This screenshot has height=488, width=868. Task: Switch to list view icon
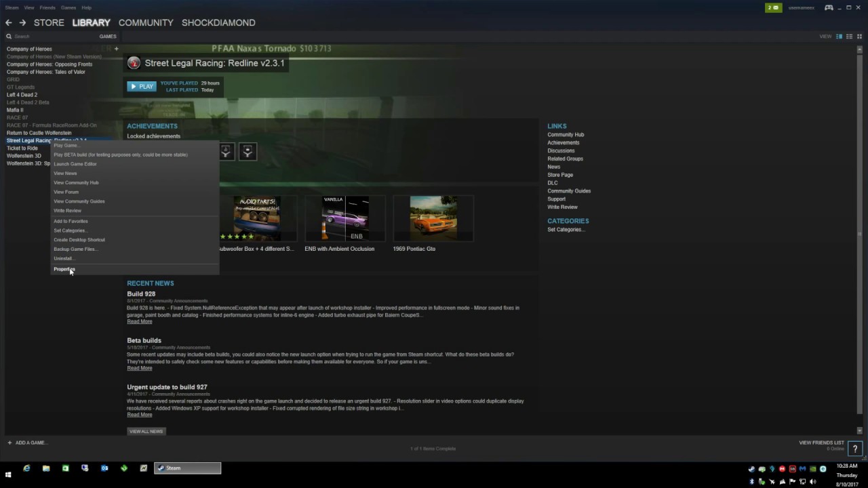(849, 36)
